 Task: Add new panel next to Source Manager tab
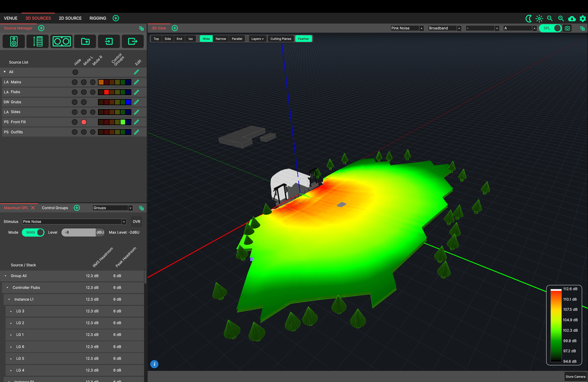41,28
